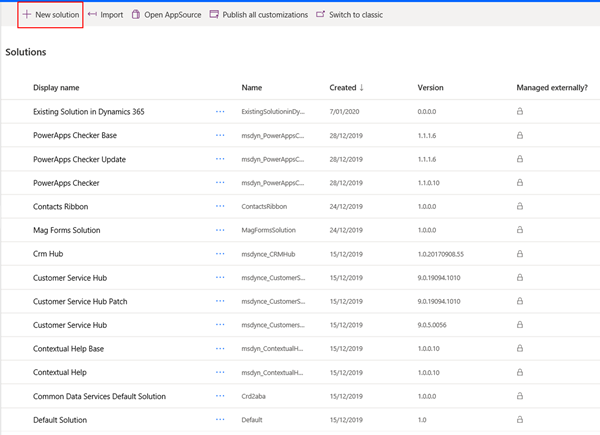Open Existing Solution in Dynamics 365
This screenshot has height=435, width=600.
[89, 112]
